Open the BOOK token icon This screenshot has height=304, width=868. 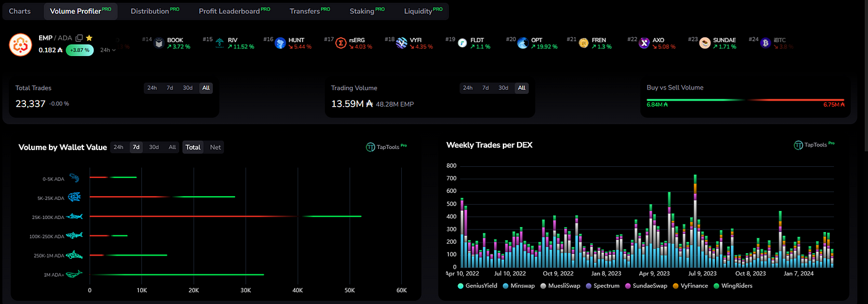pyautogui.click(x=159, y=43)
